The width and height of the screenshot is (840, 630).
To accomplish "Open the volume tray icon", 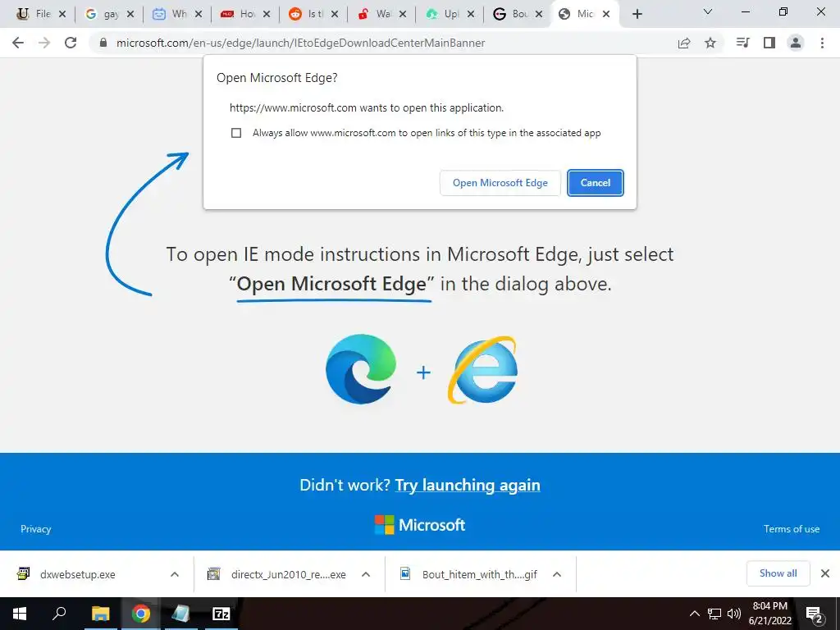I will click(x=734, y=614).
